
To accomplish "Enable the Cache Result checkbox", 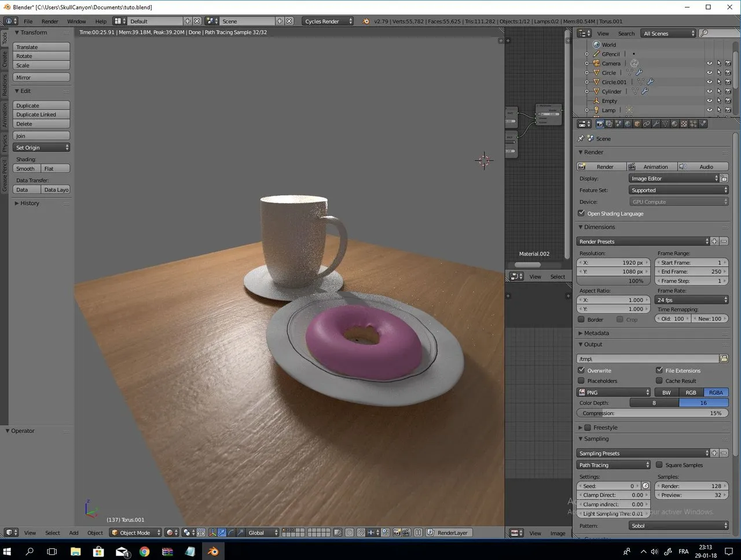I will point(659,381).
